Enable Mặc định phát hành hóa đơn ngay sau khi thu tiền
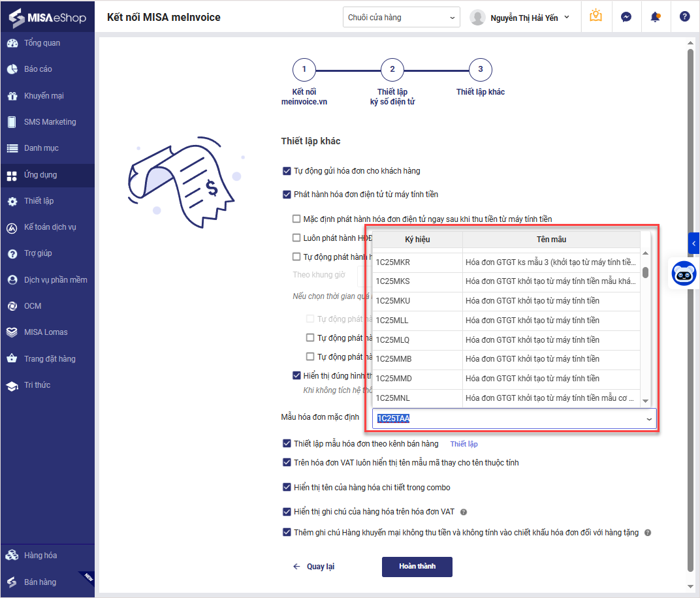The height and width of the screenshot is (598, 700). click(x=296, y=219)
